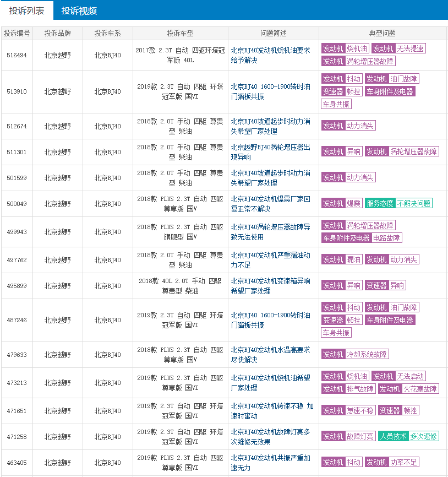Screen dimensions: 448x477
Task: Switch to the 投诉视频 tab
Action: pyautogui.click(x=79, y=11)
